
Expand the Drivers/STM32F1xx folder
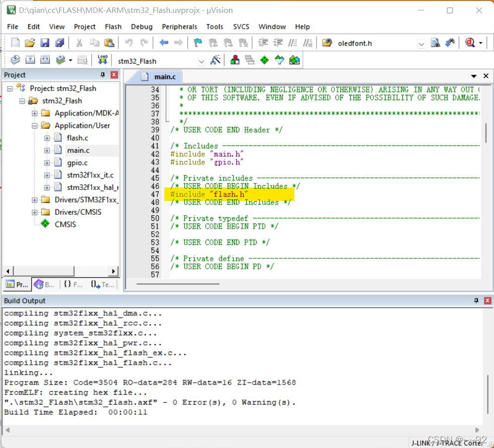coord(34,200)
